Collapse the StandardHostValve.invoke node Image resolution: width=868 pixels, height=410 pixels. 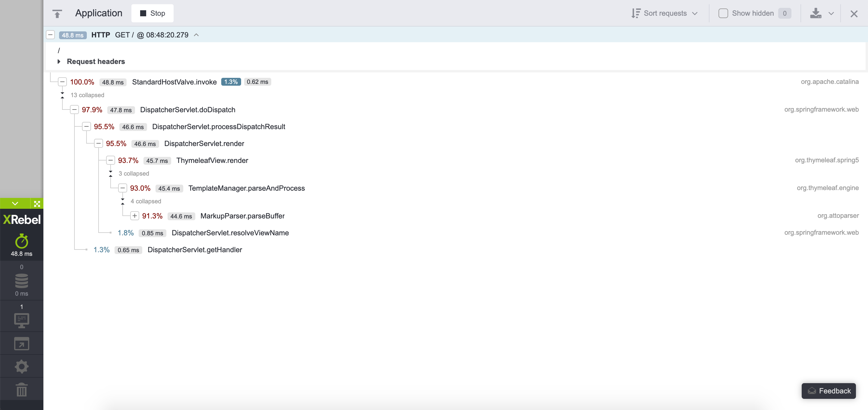click(62, 81)
